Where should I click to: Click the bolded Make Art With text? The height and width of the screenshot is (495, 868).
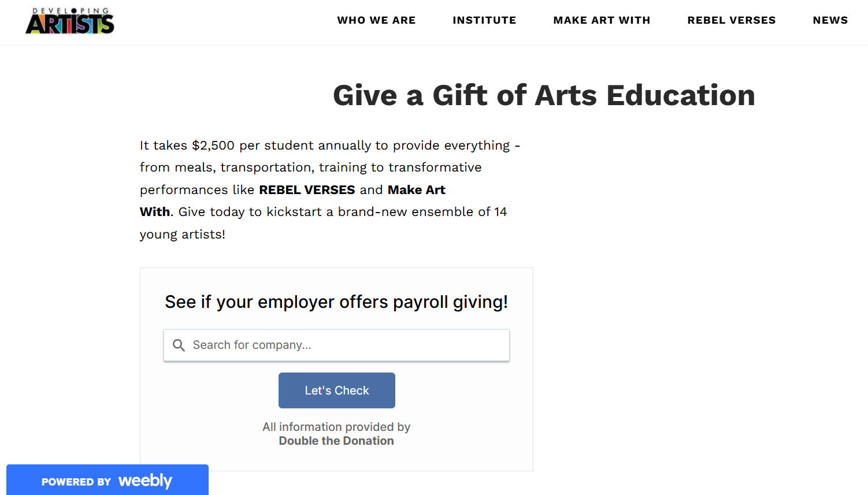pos(416,189)
